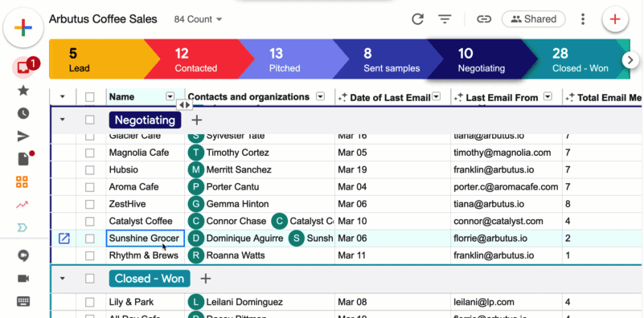644x318 pixels.
Task: Click the timothy@magnolia.com cell
Action: pos(507,153)
